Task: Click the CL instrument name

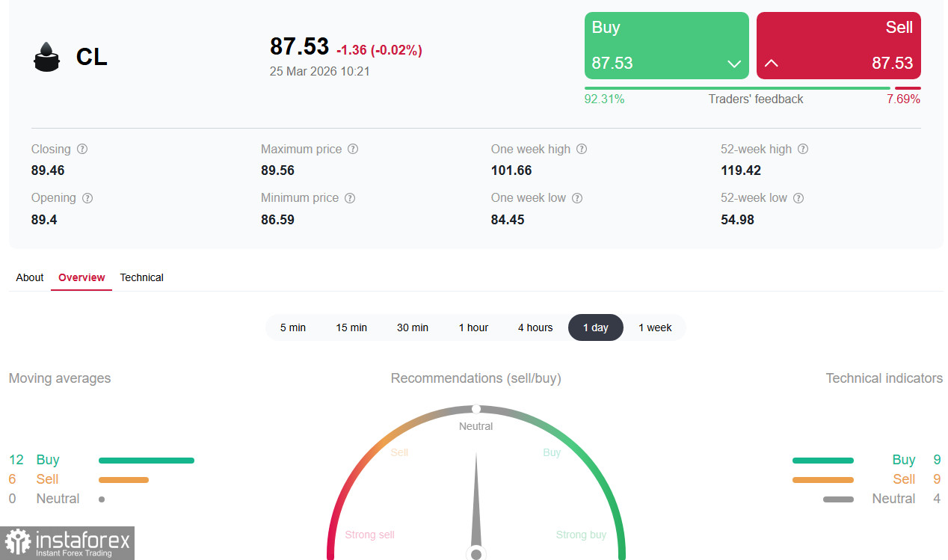Action: (91, 57)
